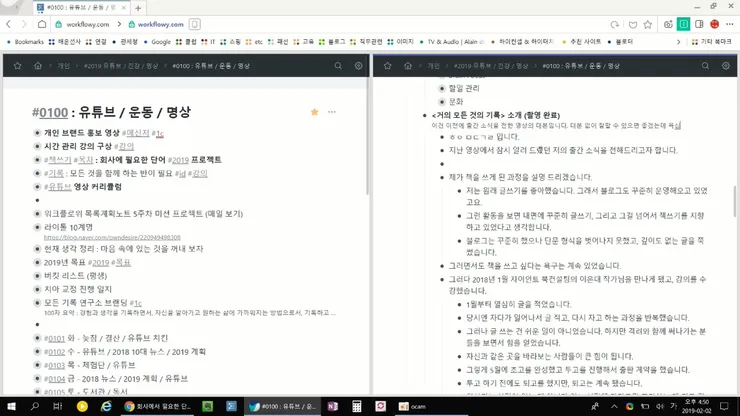Open OneNote from taskbar
The image size is (740, 416).
(x=332, y=406)
